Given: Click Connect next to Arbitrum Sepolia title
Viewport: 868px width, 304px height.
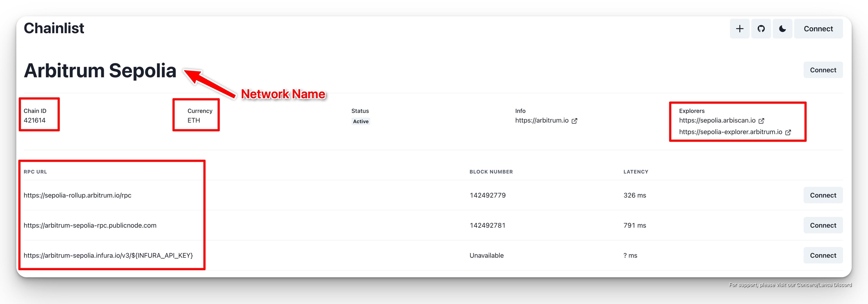Looking at the screenshot, I should [x=823, y=70].
